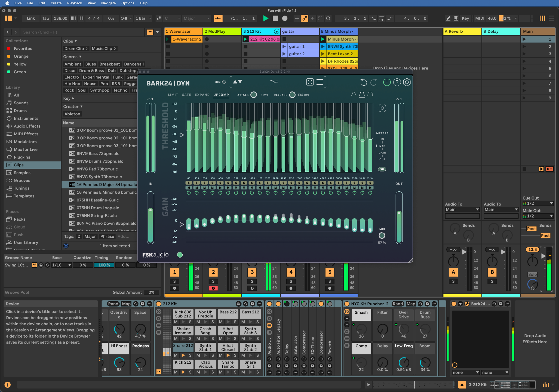
Task: Toggle the metronome button
Action: click(x=124, y=18)
